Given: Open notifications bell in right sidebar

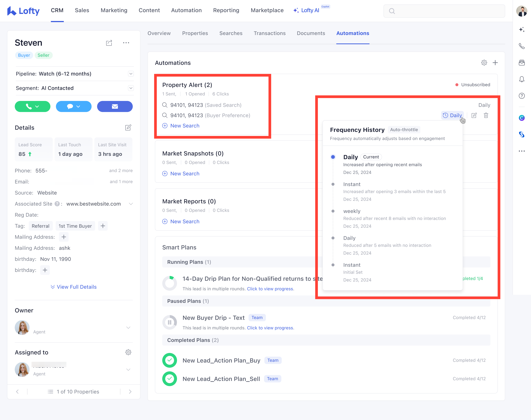Looking at the screenshot, I should point(522,79).
